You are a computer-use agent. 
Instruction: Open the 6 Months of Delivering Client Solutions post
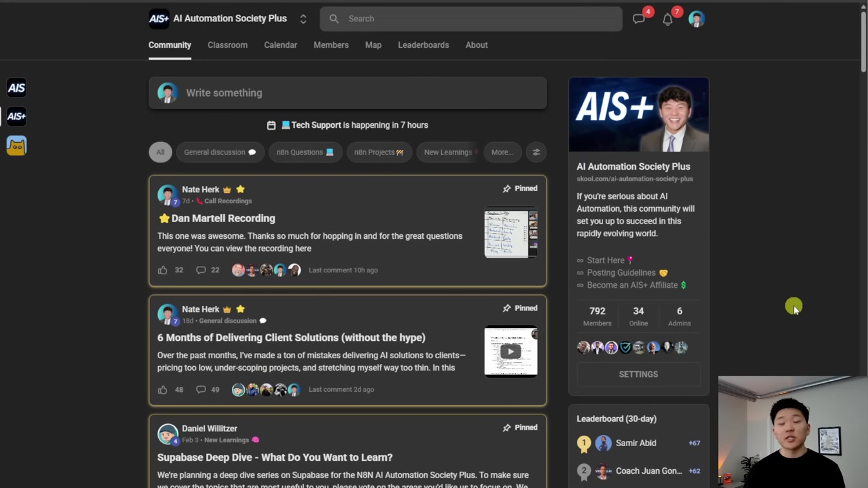tap(291, 338)
